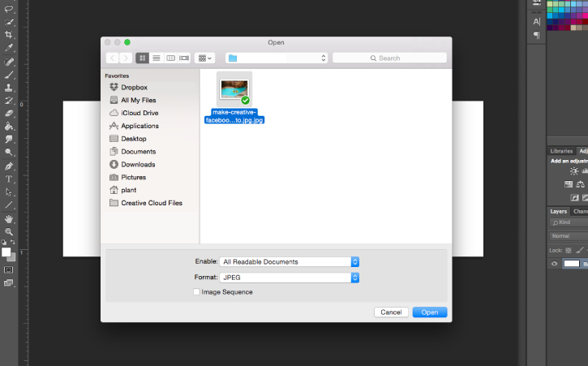Image resolution: width=588 pixels, height=366 pixels.
Task: Switch the file dialog to list view
Action: click(x=157, y=58)
